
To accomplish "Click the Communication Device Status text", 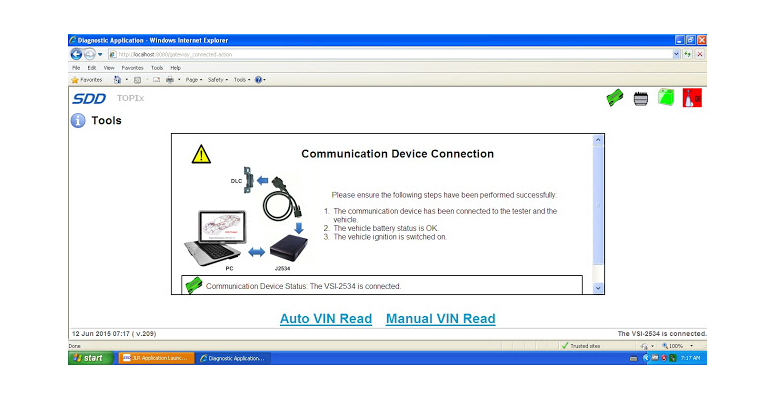I will pyautogui.click(x=304, y=286).
